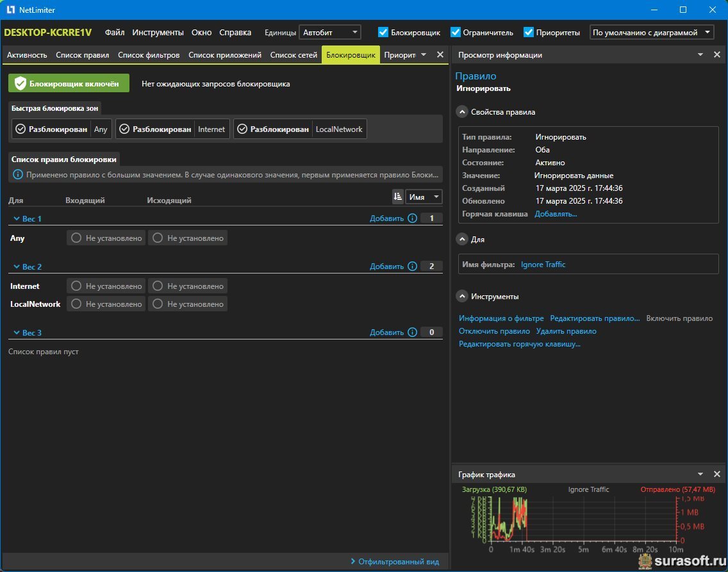The image size is (728, 572).
Task: Toggle the Блокировщик checkbox in toolbar
Action: point(383,33)
